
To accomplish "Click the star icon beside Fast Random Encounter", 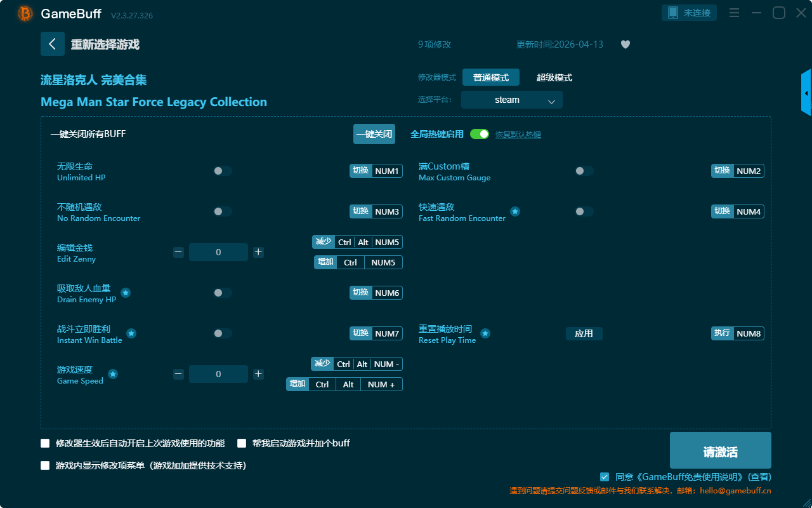I will coord(515,211).
